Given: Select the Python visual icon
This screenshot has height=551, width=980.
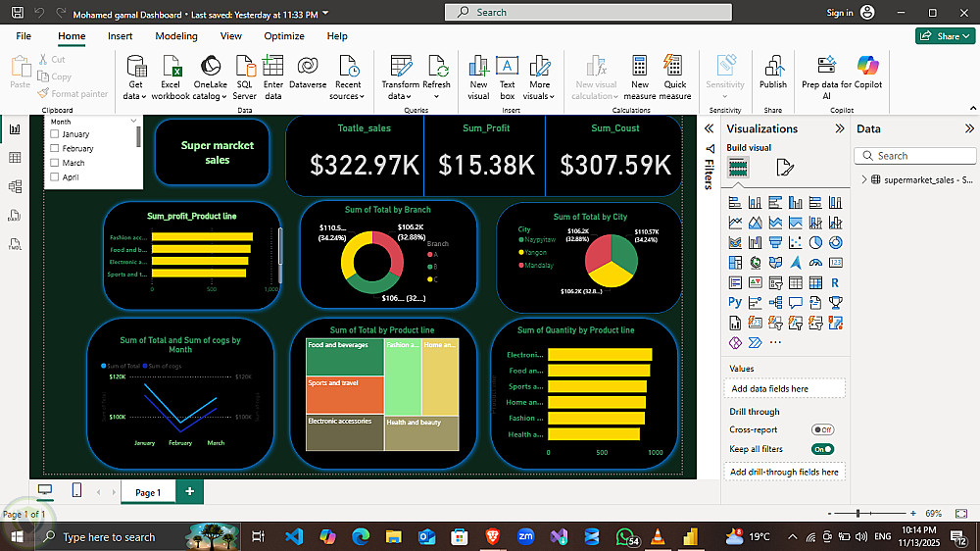Looking at the screenshot, I should [x=735, y=303].
